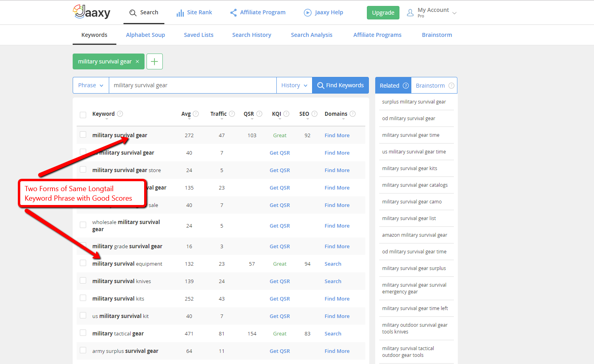This screenshot has height=364, width=594.
Task: Open the Affiliate Programs tab
Action: 377,35
